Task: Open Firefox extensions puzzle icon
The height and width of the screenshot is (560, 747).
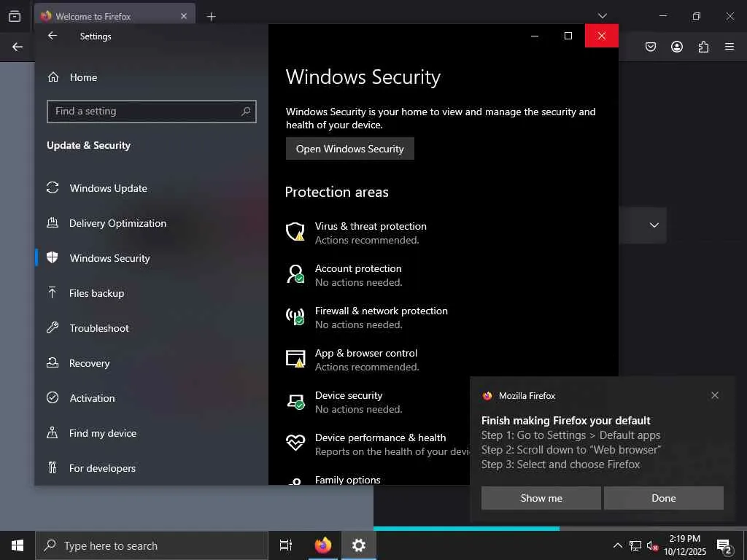Action: [x=703, y=47]
